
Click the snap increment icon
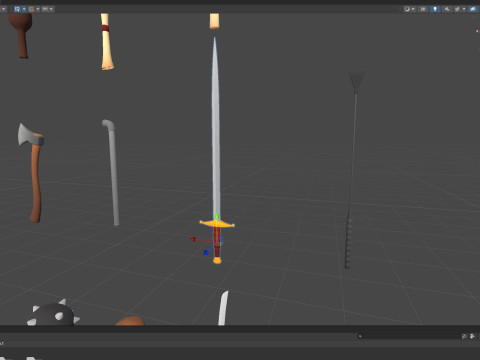tap(31, 9)
